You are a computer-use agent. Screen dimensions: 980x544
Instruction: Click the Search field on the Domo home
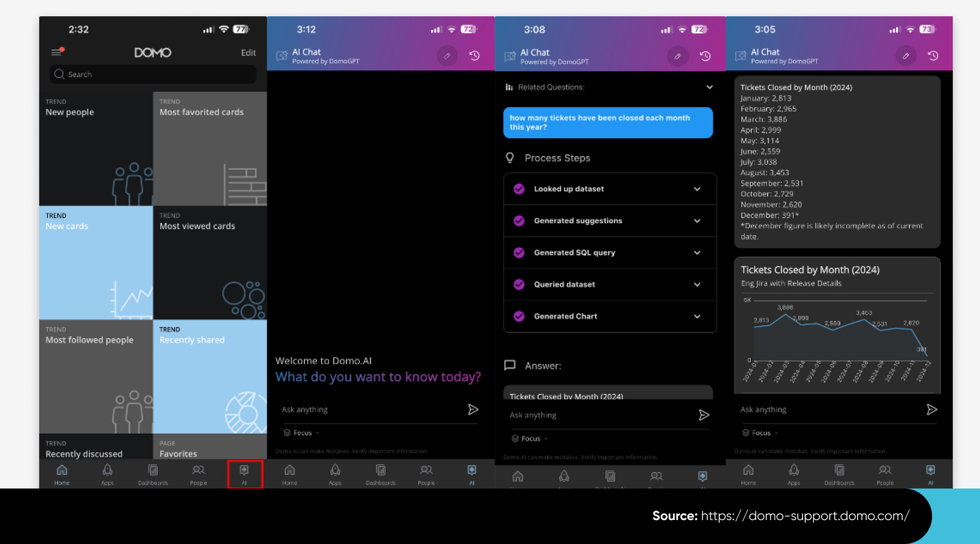pyautogui.click(x=153, y=75)
